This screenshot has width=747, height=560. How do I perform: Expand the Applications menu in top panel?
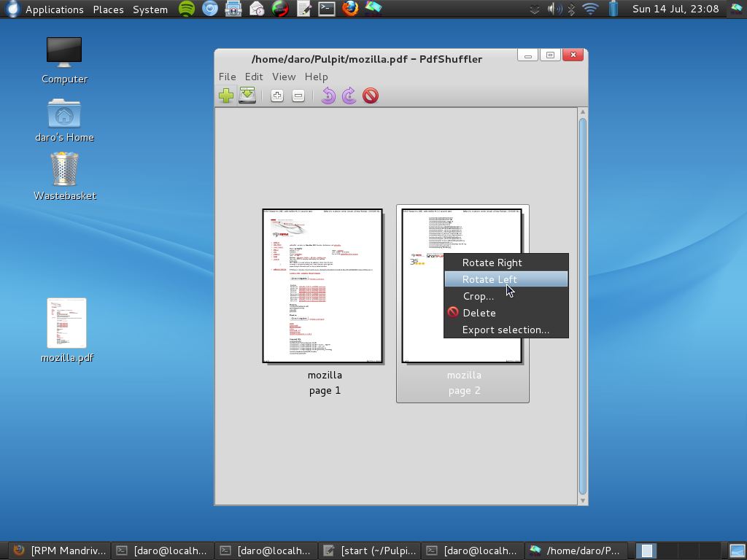coord(54,9)
